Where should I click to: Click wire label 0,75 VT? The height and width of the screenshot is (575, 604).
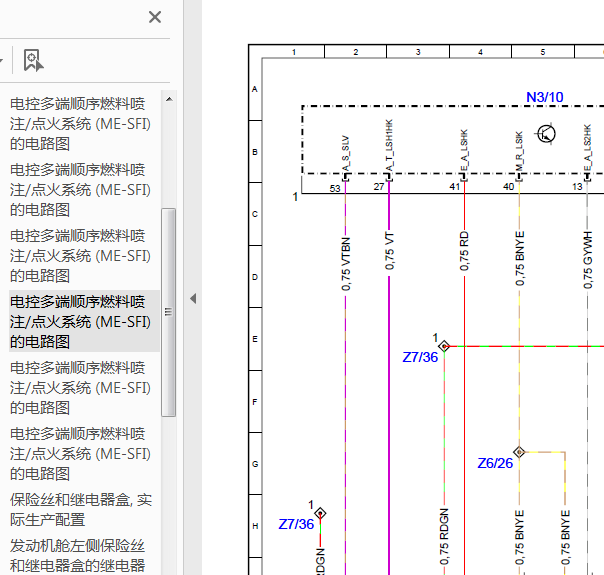tap(389, 251)
